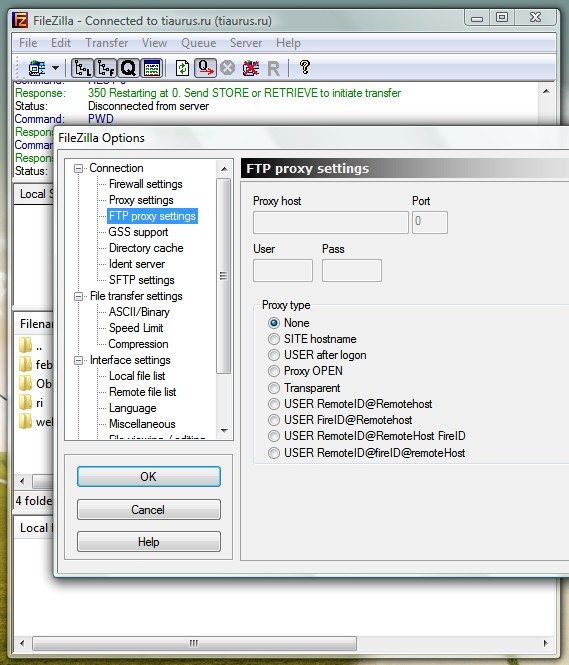Click the Process Queue icon

coord(206,68)
